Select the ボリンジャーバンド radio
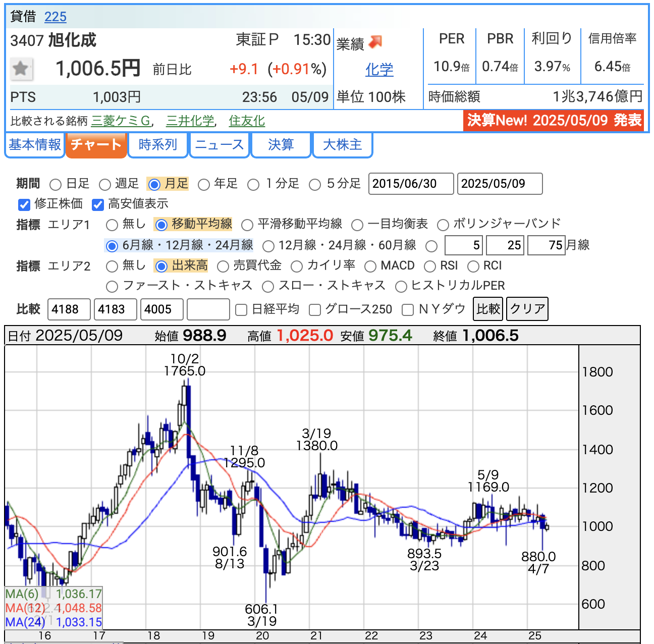 click(x=443, y=225)
